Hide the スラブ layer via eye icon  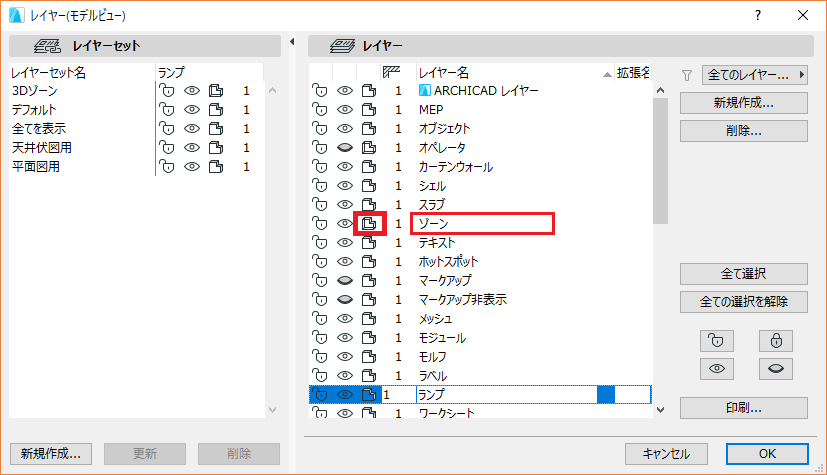344,205
